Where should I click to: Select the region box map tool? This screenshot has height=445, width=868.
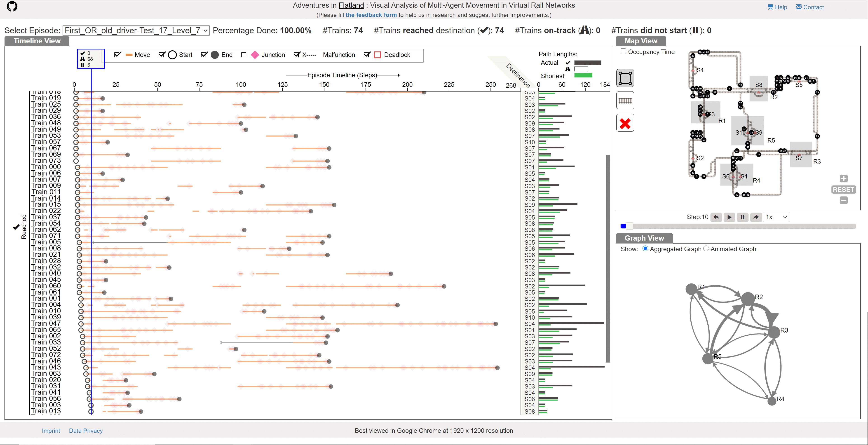coord(625,78)
